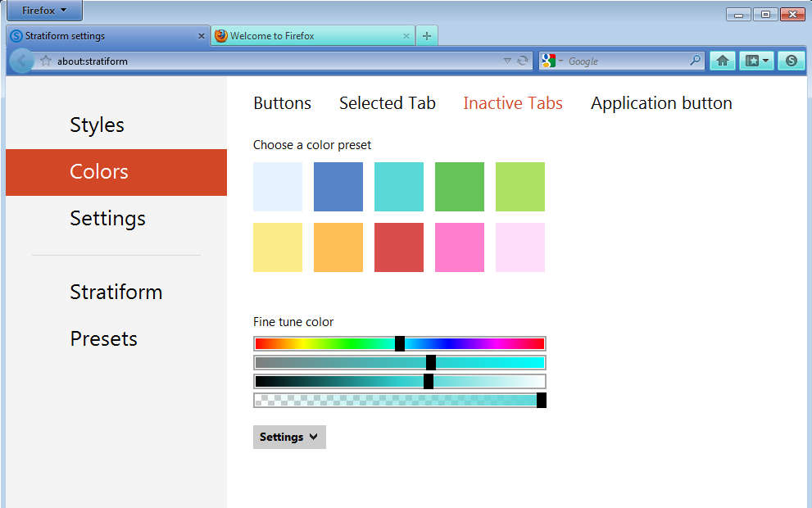Open the Firefox application menu
This screenshot has width=812, height=508.
pos(44,11)
